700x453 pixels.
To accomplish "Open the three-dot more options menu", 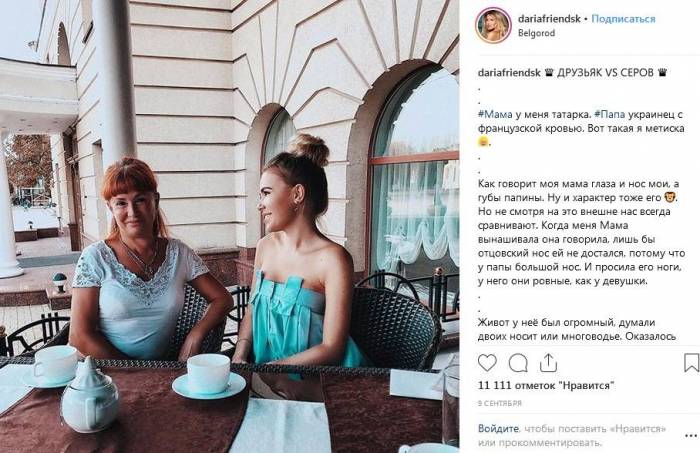I will [x=691, y=435].
